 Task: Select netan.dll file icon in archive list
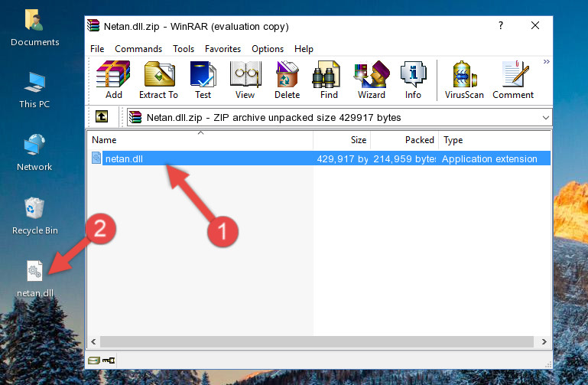pos(96,158)
